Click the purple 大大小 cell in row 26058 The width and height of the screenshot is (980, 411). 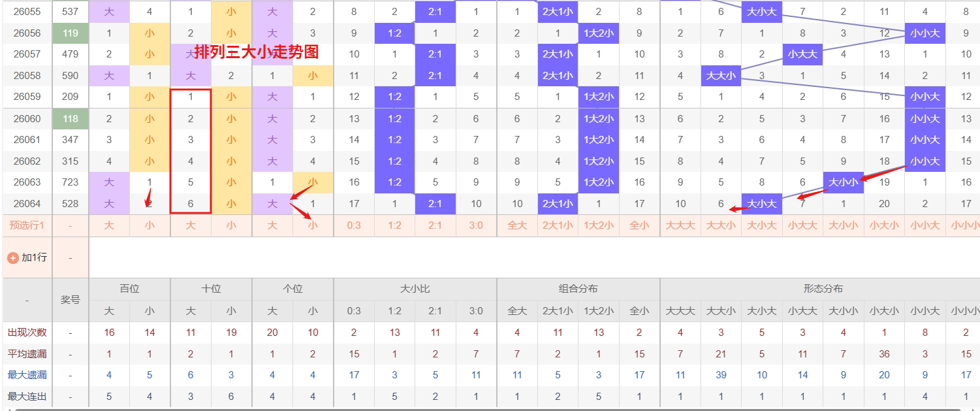pyautogui.click(x=721, y=76)
